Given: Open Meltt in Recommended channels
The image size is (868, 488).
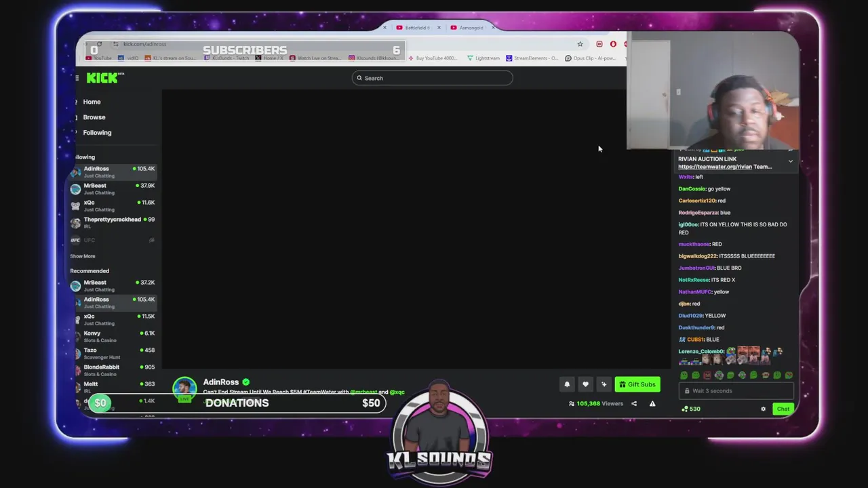Looking at the screenshot, I should [x=113, y=386].
